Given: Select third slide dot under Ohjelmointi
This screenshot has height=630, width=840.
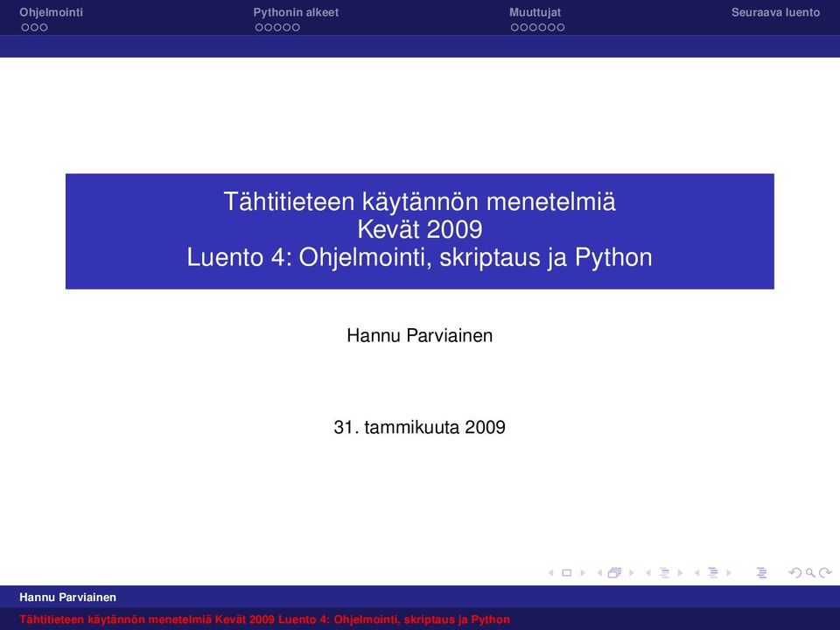Looking at the screenshot, I should pyautogui.click(x=44, y=27).
